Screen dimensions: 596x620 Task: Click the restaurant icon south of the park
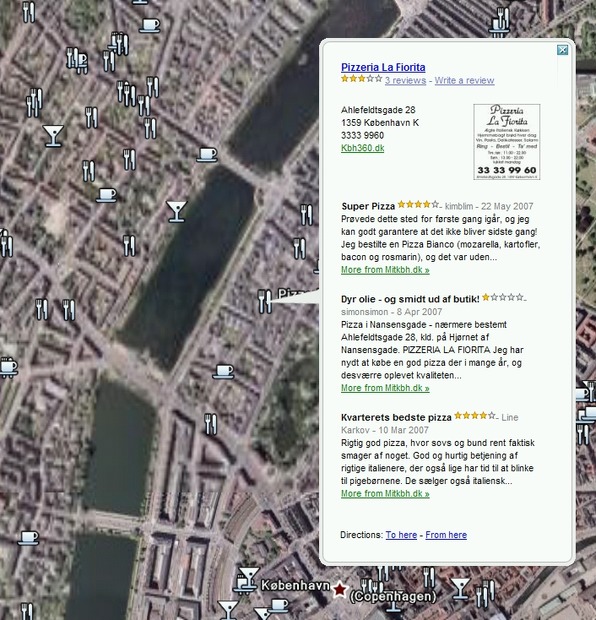click(x=210, y=424)
